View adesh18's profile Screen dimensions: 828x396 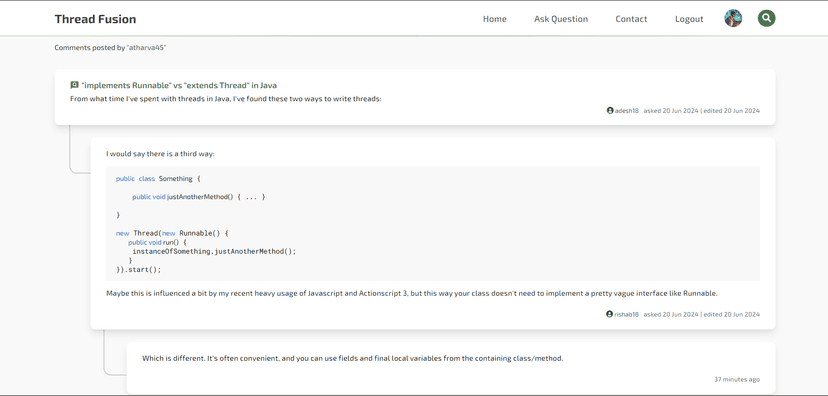(x=626, y=111)
